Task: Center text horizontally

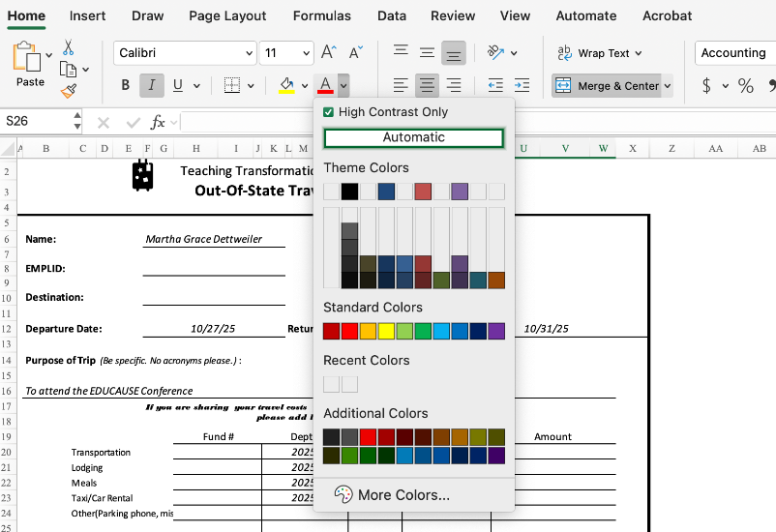Action: (x=427, y=85)
